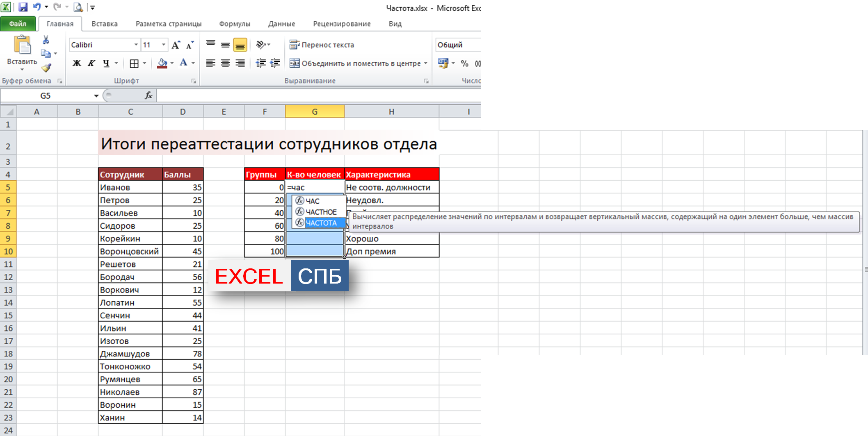Viewport: 868px width, 436px height.
Task: Expand the Name Box dropdown arrow
Action: [x=96, y=96]
